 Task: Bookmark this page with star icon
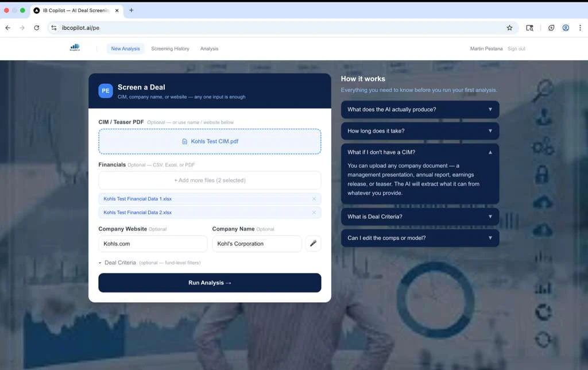[509, 28]
